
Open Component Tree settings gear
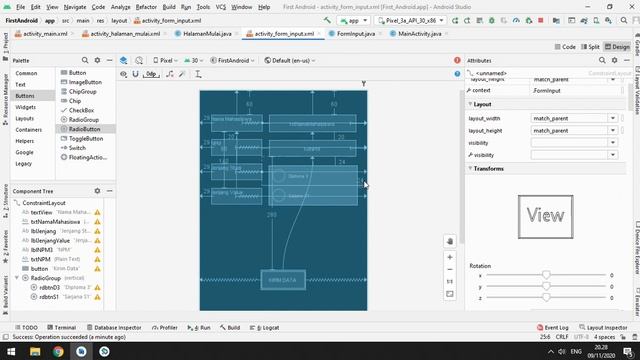click(97, 191)
